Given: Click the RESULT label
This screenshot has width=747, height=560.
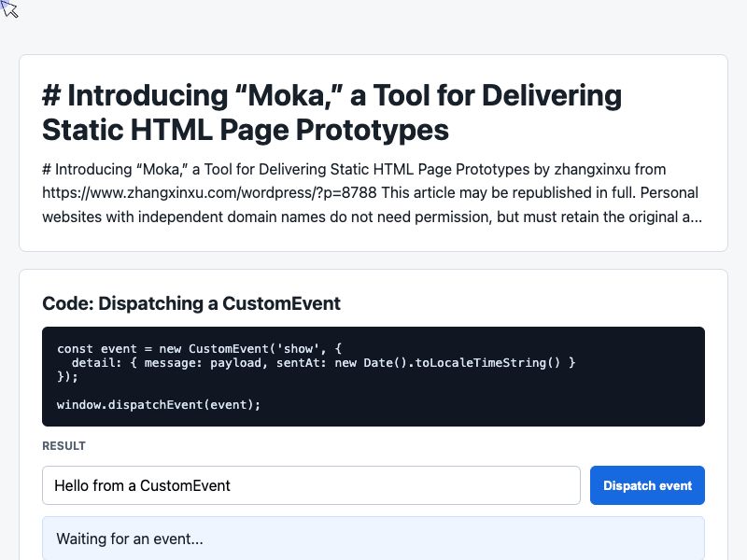Looking at the screenshot, I should click(x=63, y=446).
